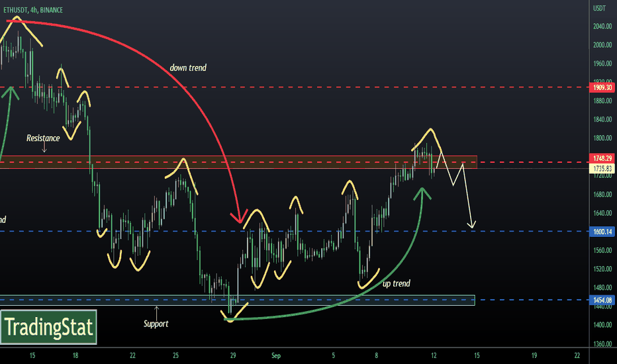Viewport: 617px width, 364px height.
Task: Click the 'Sep' label on time axis
Action: click(x=276, y=356)
